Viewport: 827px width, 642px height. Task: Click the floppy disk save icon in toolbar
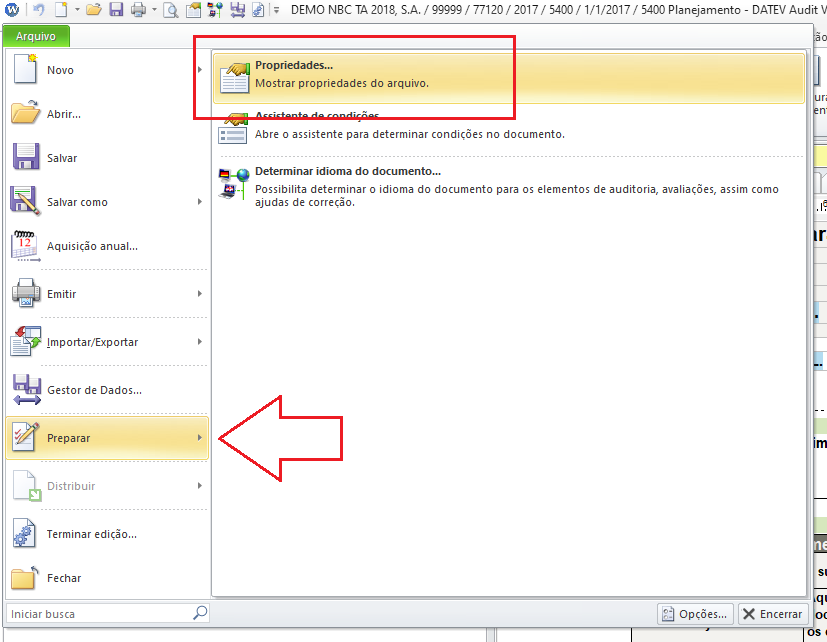(116, 9)
